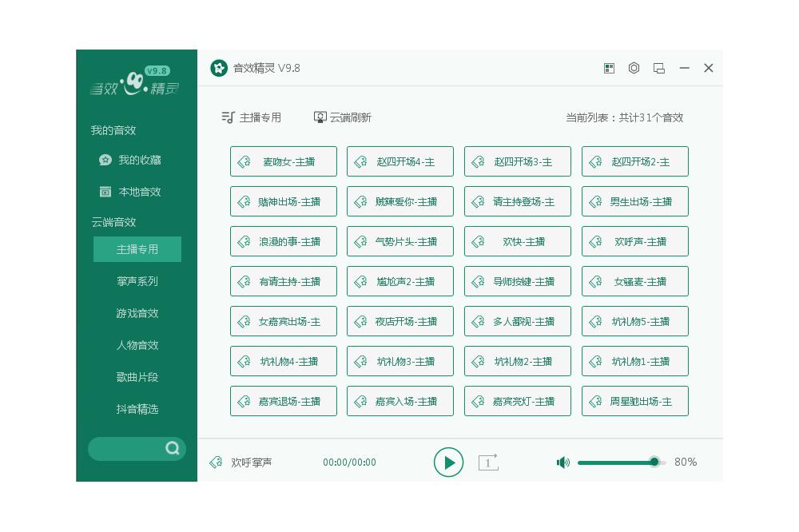Play the 导师按键-主播 sound button
This screenshot has width=799, height=532.
517,281
